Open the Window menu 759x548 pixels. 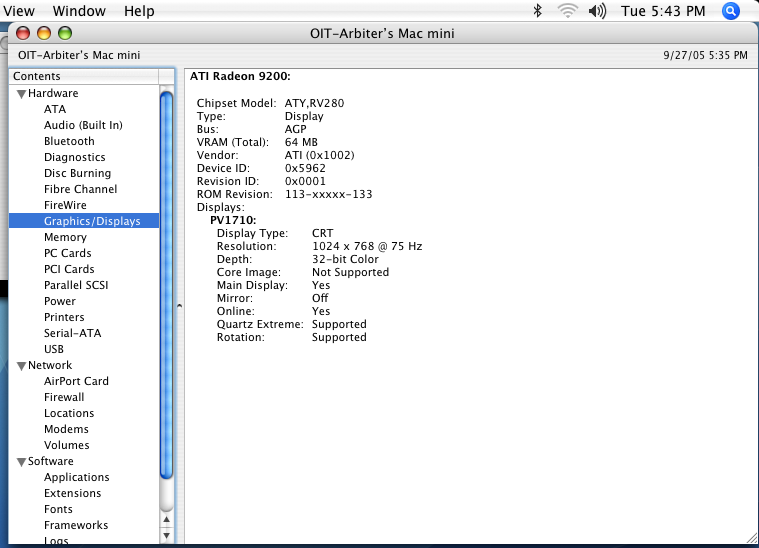click(79, 11)
